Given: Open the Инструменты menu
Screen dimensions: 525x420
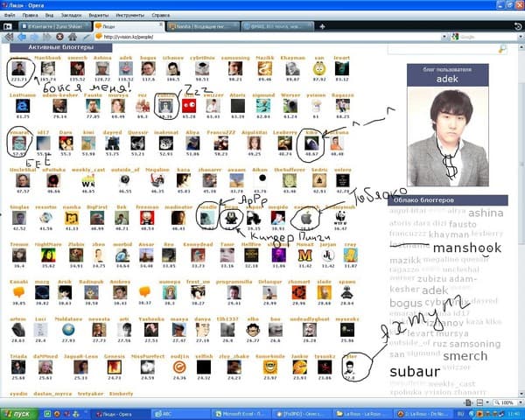Looking at the screenshot, I should (129, 15).
